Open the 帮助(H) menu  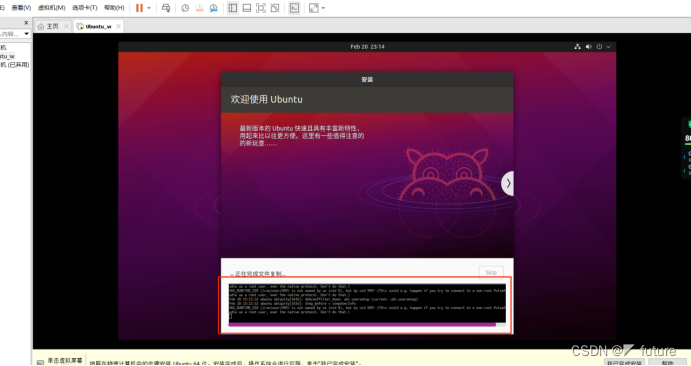pyautogui.click(x=114, y=8)
